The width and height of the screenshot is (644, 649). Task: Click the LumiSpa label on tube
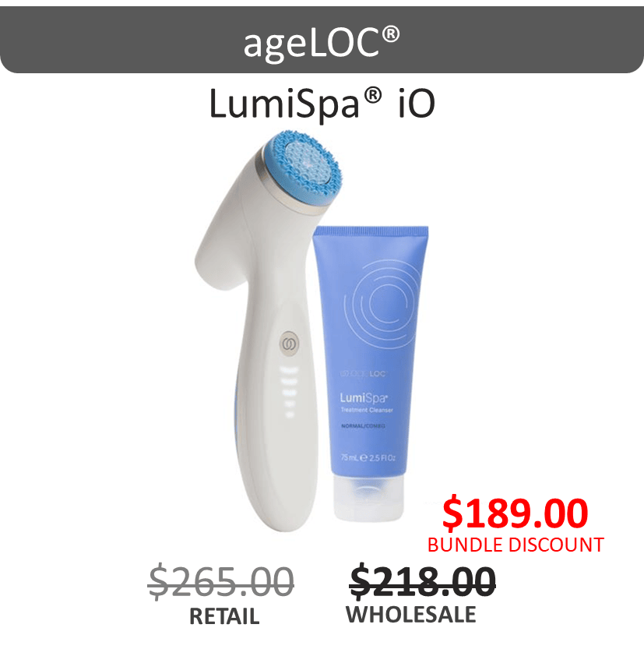(364, 398)
